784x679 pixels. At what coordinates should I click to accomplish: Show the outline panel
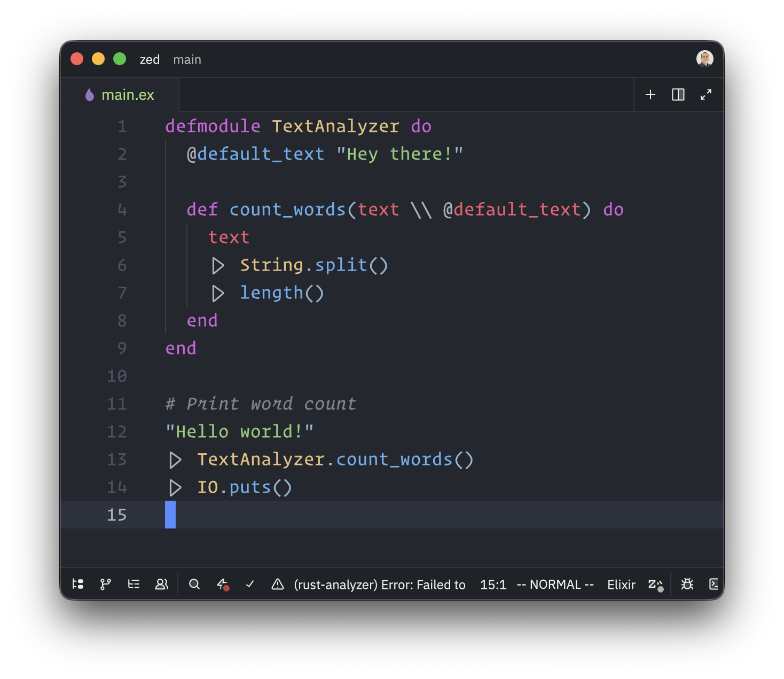pos(134,584)
